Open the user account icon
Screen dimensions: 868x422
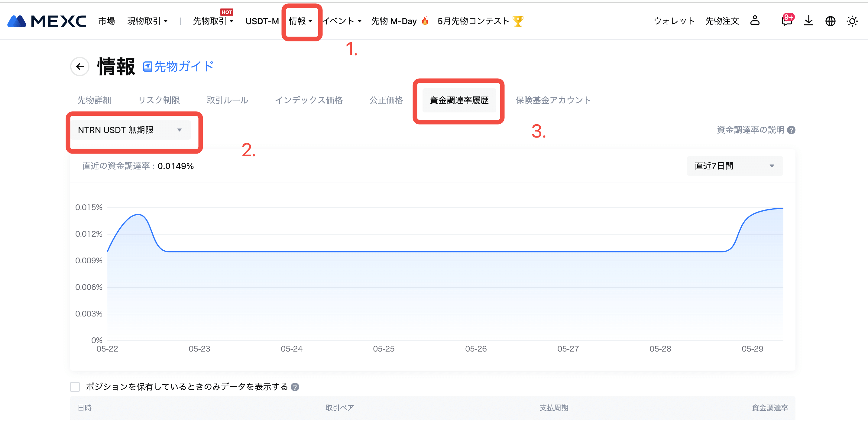(755, 21)
